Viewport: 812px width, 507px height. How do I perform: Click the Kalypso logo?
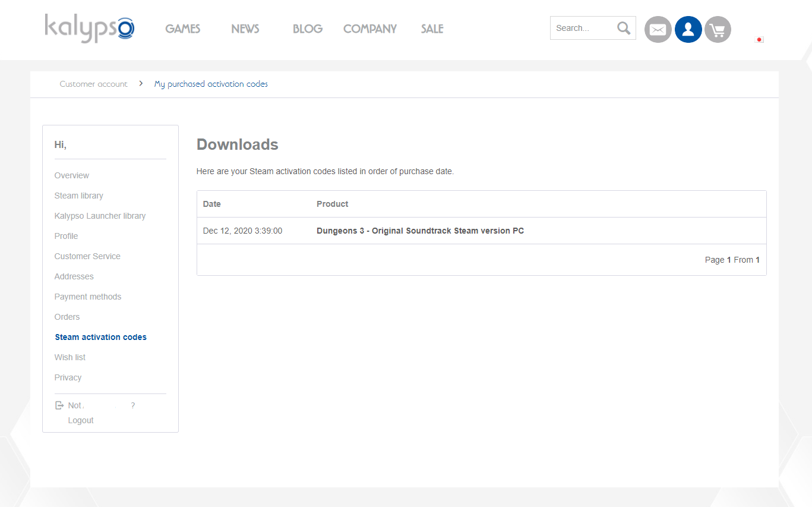90,28
